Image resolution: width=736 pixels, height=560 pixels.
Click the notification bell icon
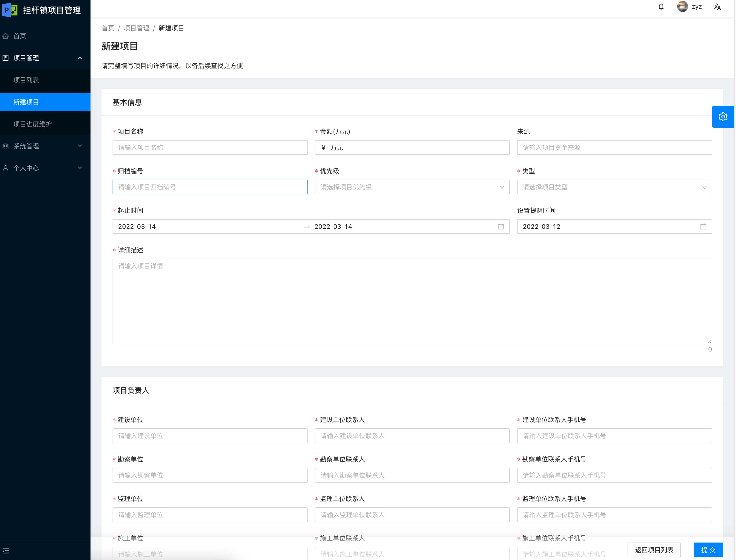click(x=661, y=7)
